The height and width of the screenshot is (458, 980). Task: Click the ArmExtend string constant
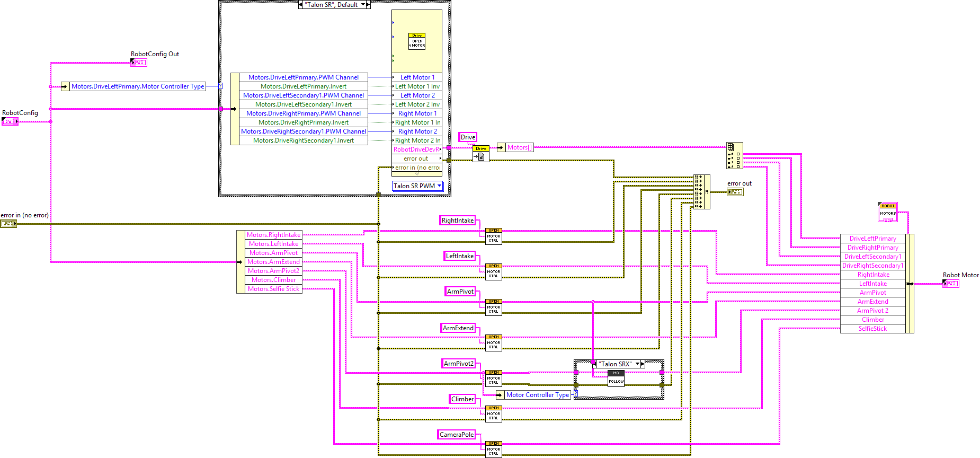coord(458,328)
